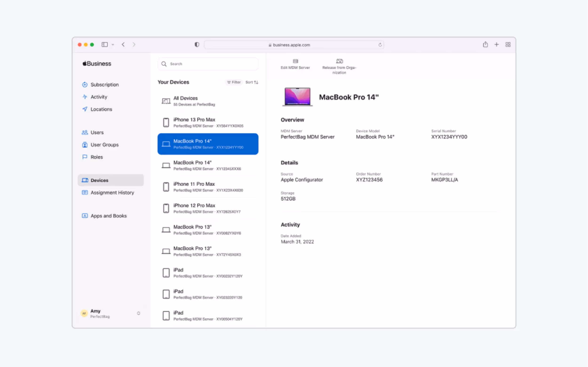This screenshot has width=588, height=367.
Task: Select iPhone 11 Pro Max device
Action: (208, 187)
